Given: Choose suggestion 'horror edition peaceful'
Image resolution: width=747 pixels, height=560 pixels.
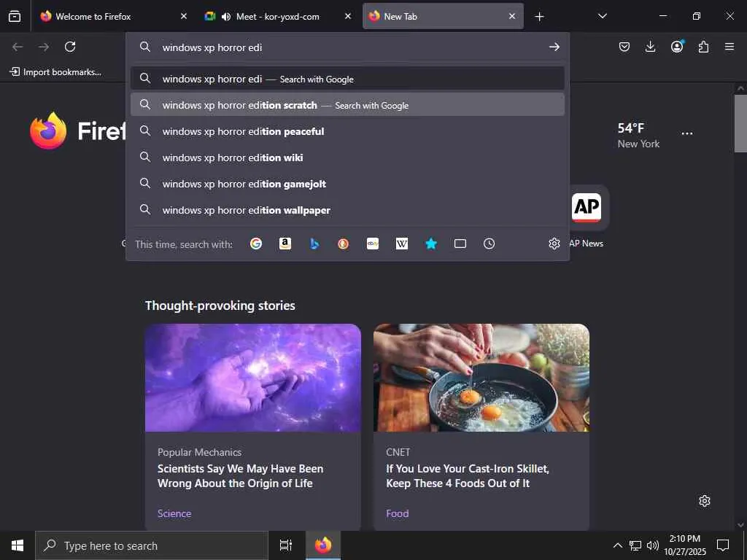Looking at the screenshot, I should [x=347, y=131].
